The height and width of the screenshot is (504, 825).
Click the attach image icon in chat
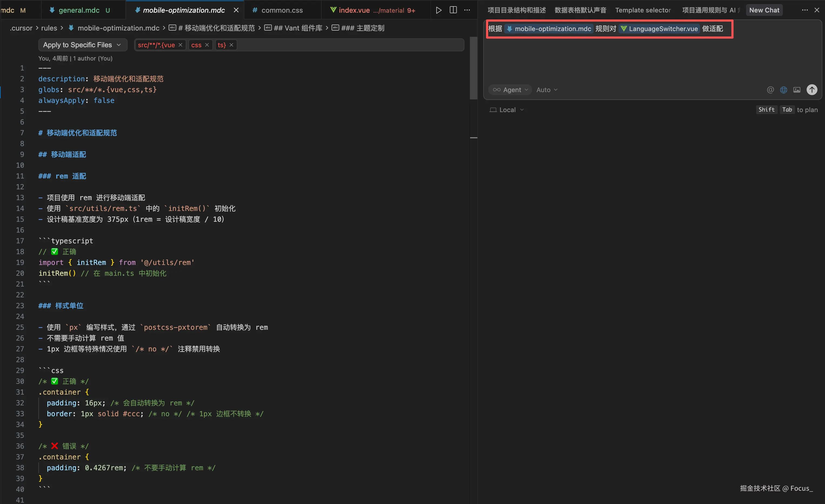(x=797, y=90)
